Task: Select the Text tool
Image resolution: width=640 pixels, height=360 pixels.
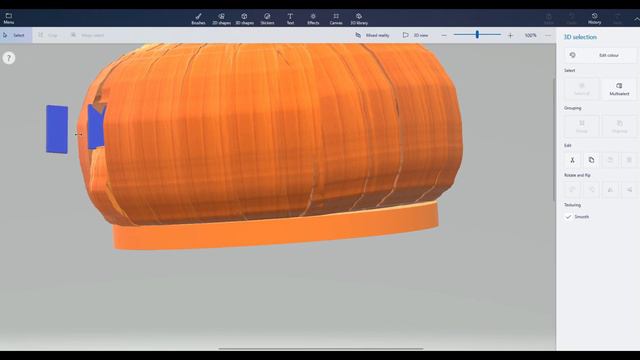Action: 290,18
